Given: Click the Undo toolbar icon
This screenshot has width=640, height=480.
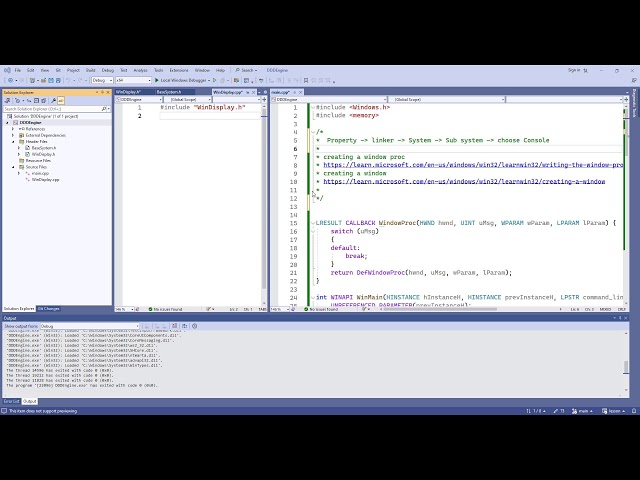Looking at the screenshot, I should 68,80.
